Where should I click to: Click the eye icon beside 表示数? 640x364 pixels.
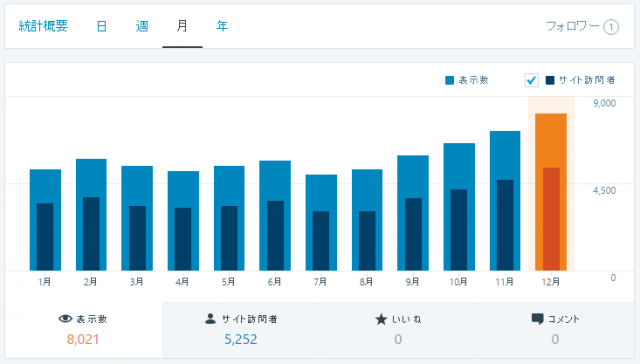click(65, 319)
